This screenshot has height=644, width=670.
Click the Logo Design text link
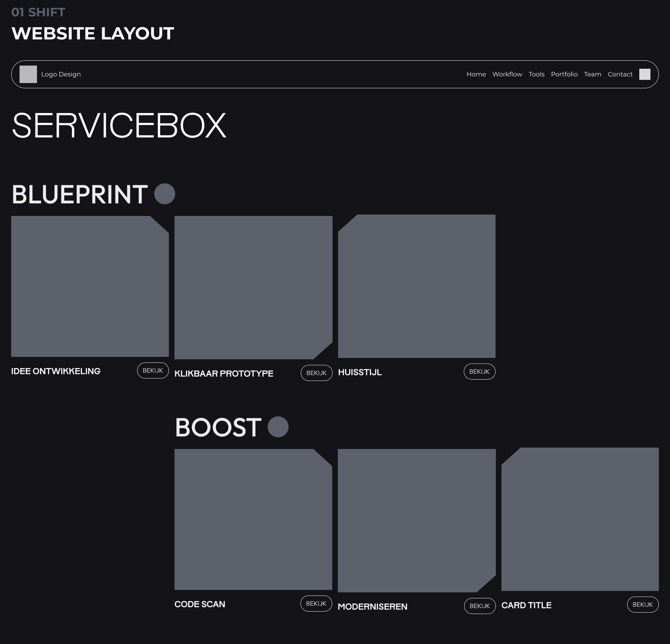pyautogui.click(x=61, y=74)
